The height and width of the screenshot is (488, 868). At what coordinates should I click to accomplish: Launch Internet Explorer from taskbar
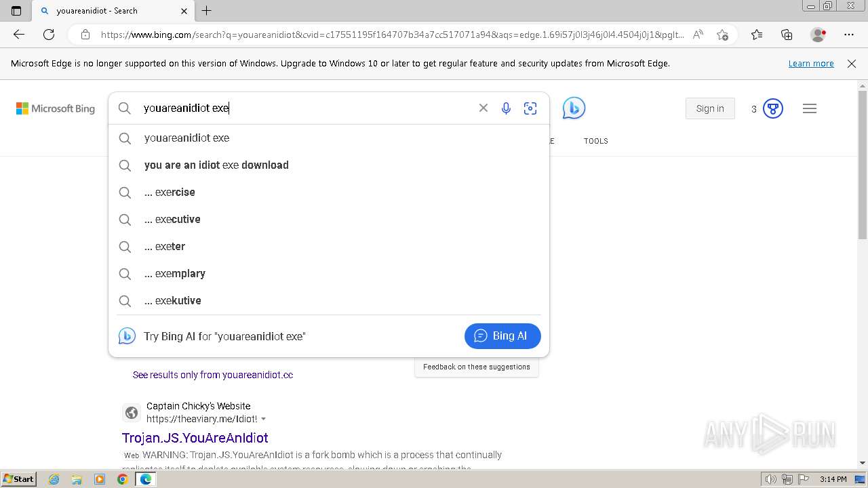click(54, 479)
